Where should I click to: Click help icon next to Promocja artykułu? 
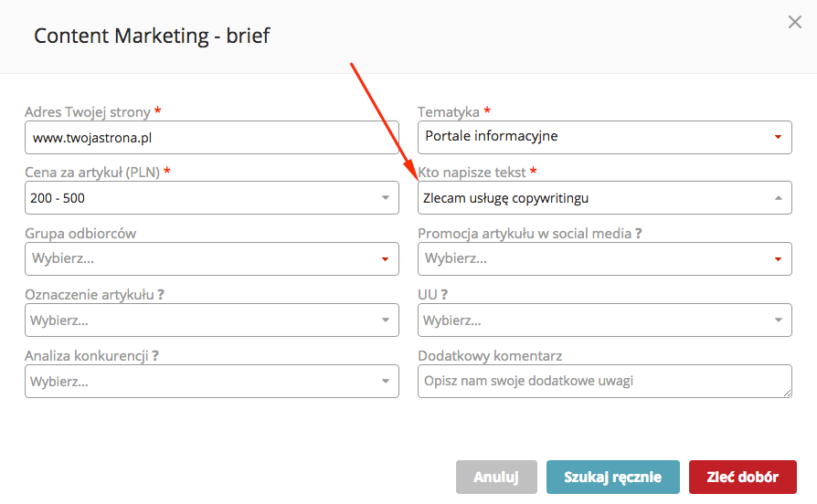tap(638, 234)
